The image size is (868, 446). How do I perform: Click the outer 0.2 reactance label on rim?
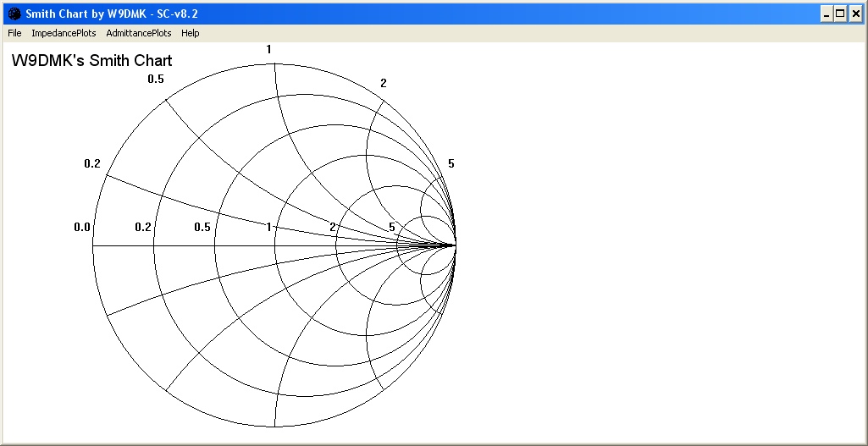(x=92, y=163)
